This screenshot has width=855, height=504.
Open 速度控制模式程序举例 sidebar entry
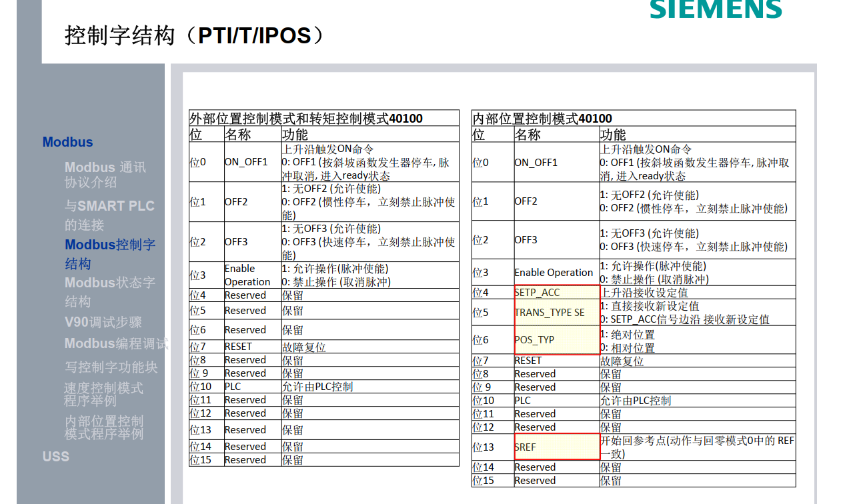click(x=103, y=394)
